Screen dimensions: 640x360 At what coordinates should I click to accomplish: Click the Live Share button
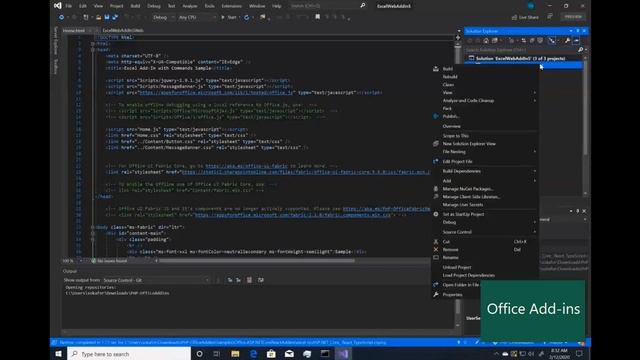(x=525, y=17)
